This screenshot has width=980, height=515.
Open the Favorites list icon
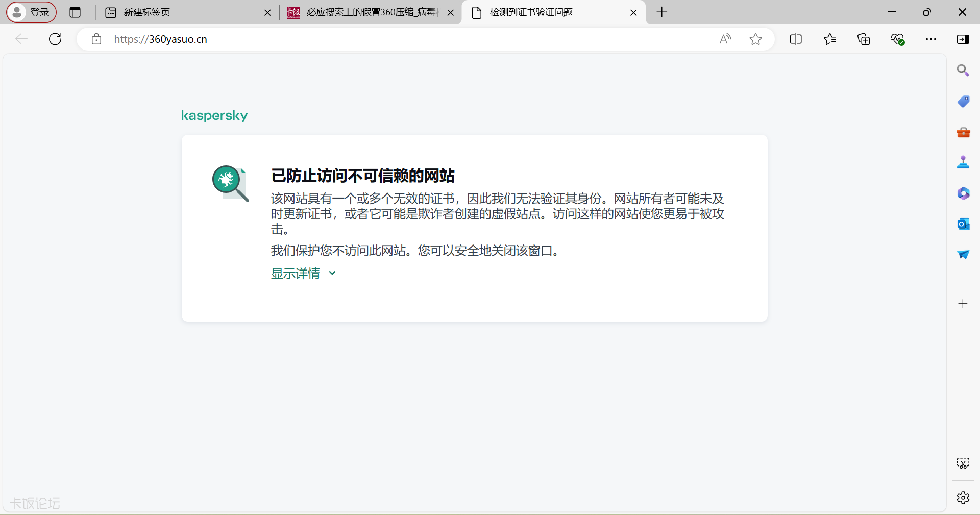(x=829, y=39)
